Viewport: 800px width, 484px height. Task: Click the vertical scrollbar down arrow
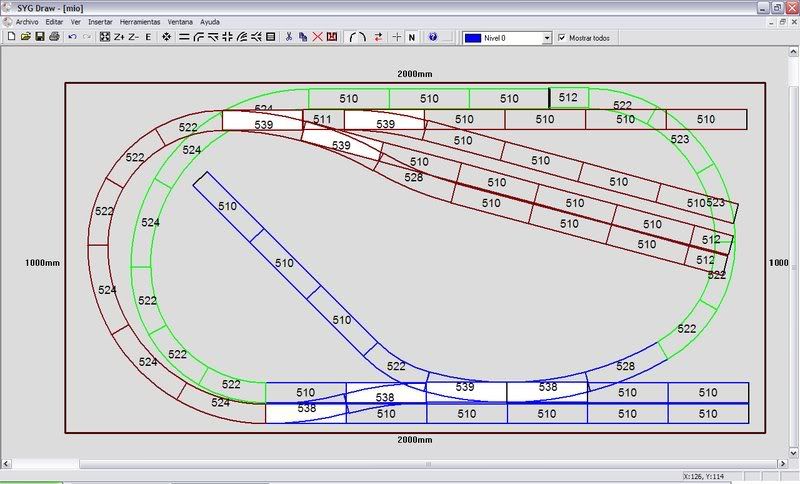[x=793, y=452]
